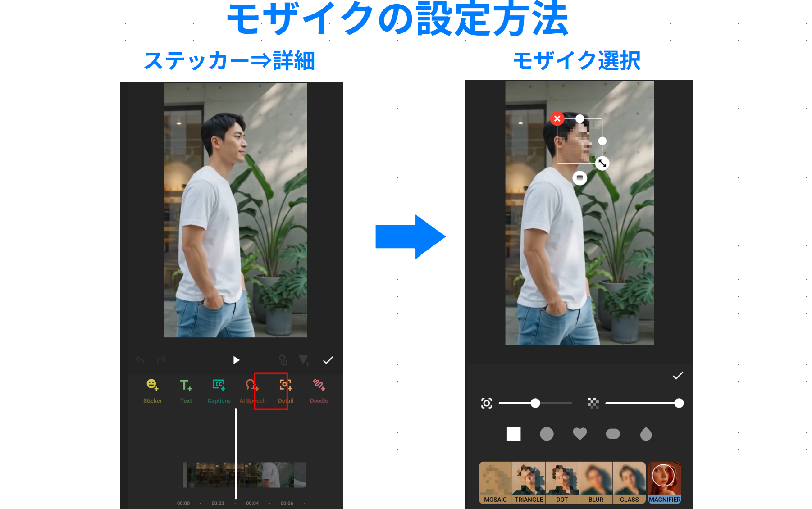Click the right side white handle of mosaic box
This screenshot has height=509, width=812.
pos(602,141)
